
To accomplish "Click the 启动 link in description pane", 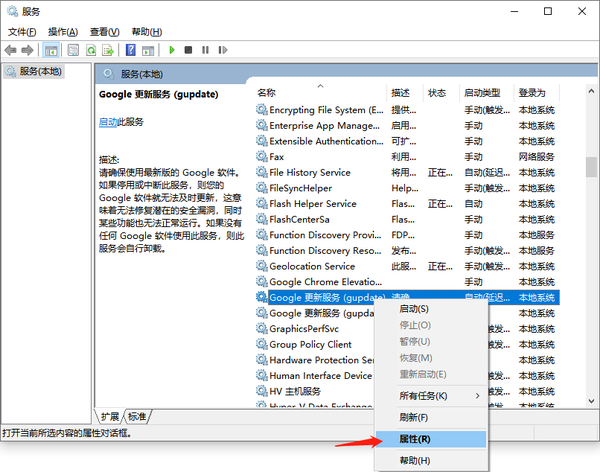I will pyautogui.click(x=108, y=122).
